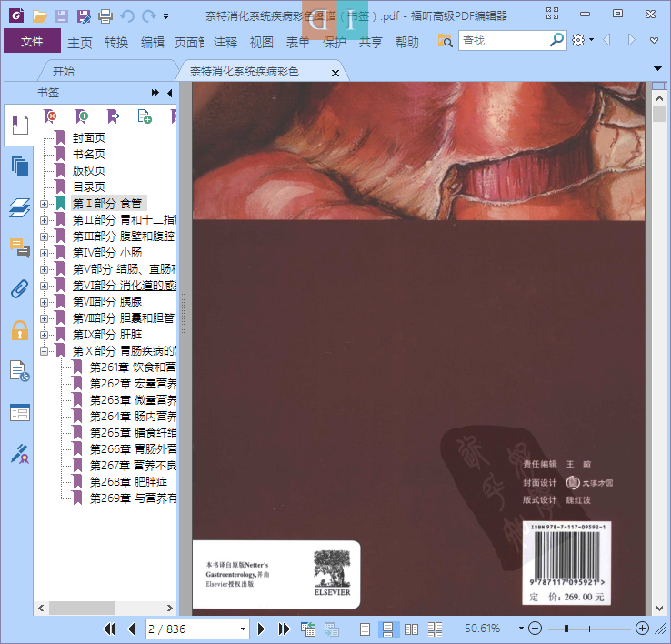
Task: Click the zoom slider handle
Action: (x=566, y=629)
